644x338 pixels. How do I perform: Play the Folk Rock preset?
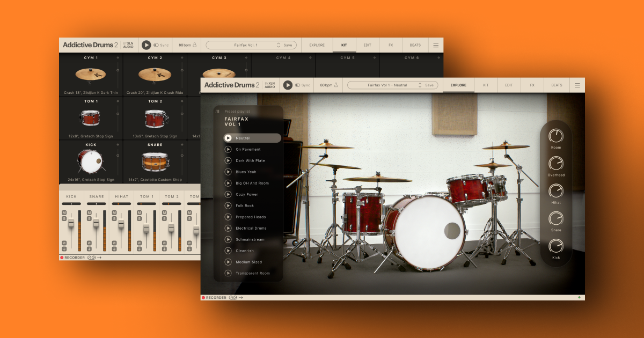coord(228,205)
